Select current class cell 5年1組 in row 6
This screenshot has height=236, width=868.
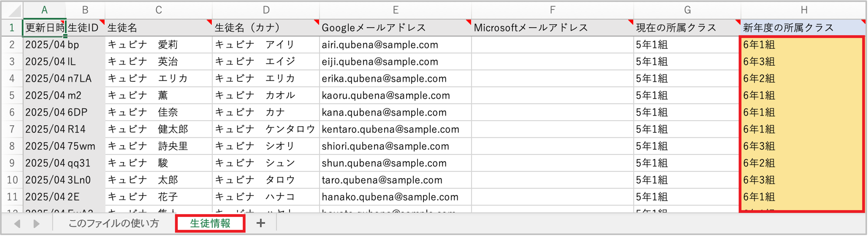point(687,112)
